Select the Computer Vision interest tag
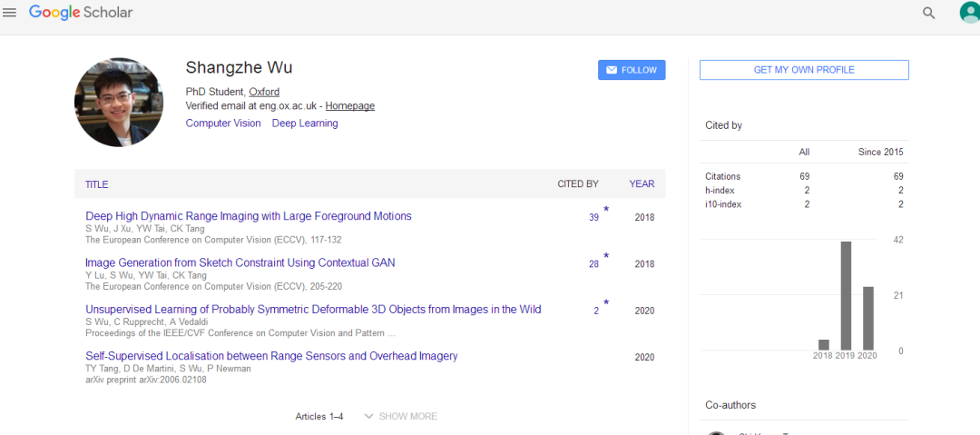The width and height of the screenshot is (980, 435). click(222, 124)
